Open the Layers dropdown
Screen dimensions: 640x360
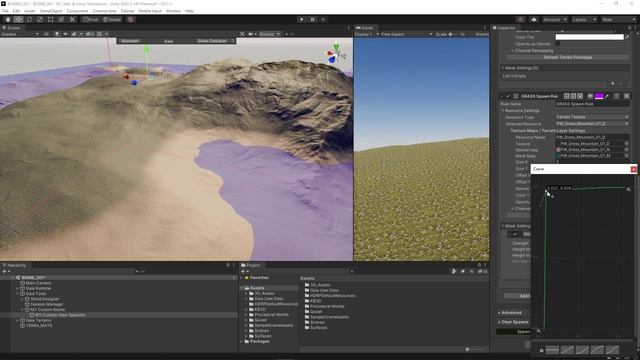(x=584, y=19)
